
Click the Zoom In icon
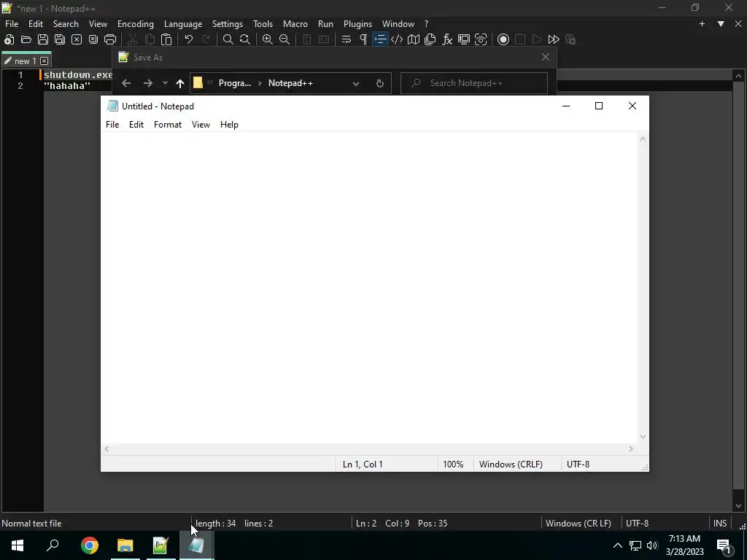(267, 39)
